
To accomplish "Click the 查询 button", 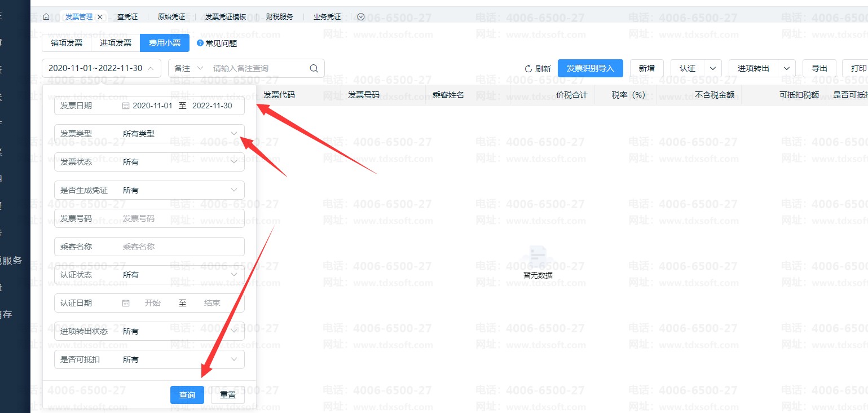I will [187, 395].
